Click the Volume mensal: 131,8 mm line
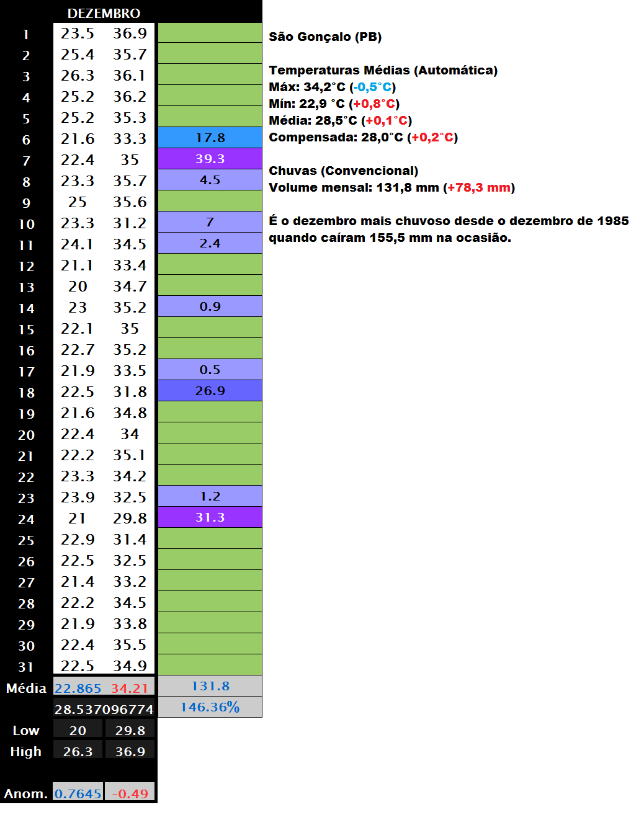The image size is (644, 815). point(391,187)
